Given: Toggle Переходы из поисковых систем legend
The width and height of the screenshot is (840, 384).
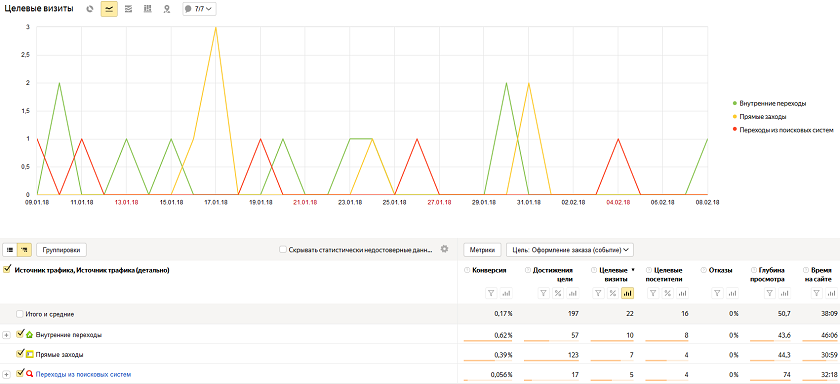Looking at the screenshot, I should coord(783,130).
